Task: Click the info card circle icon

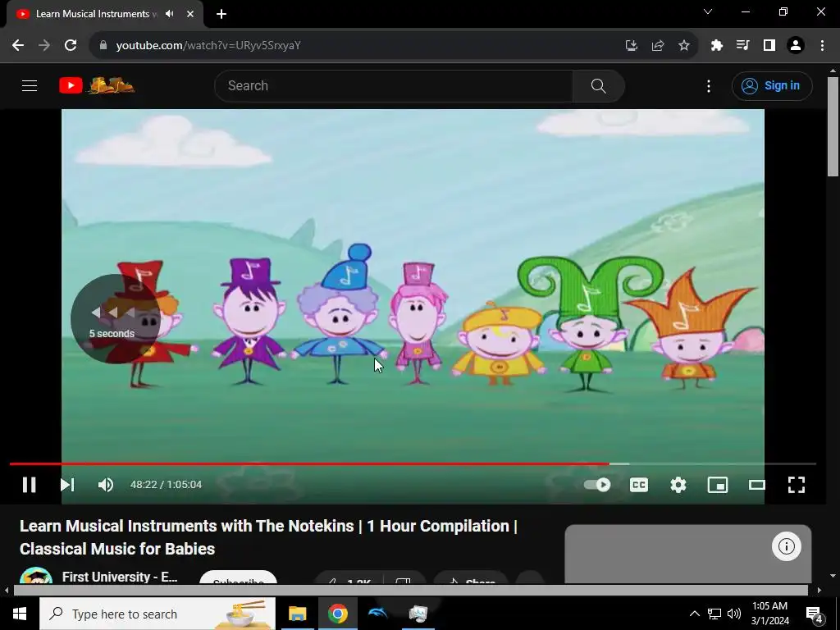Action: [787, 546]
